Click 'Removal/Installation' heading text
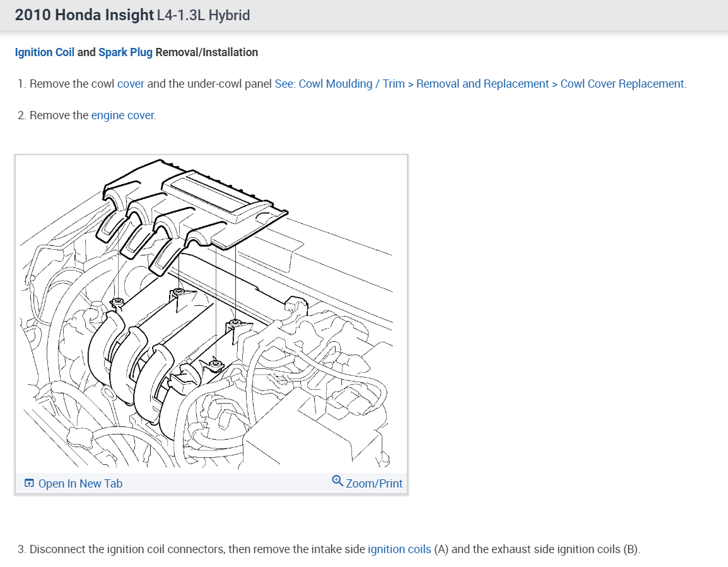The height and width of the screenshot is (567, 728). point(207,52)
